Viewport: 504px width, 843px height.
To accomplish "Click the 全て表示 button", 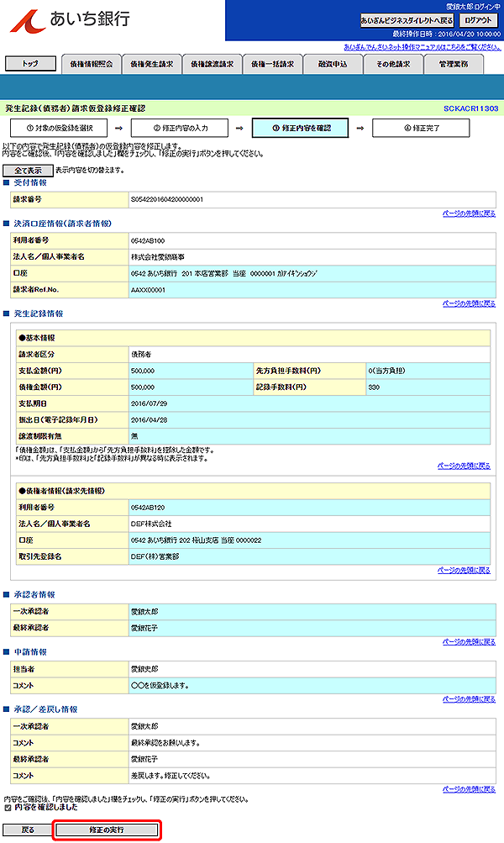I will click(x=28, y=171).
